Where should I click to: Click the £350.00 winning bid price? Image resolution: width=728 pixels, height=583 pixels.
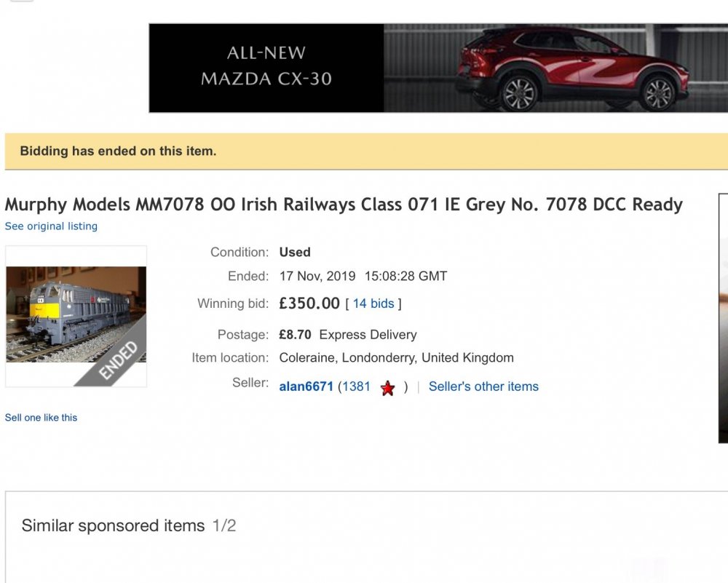pos(309,303)
